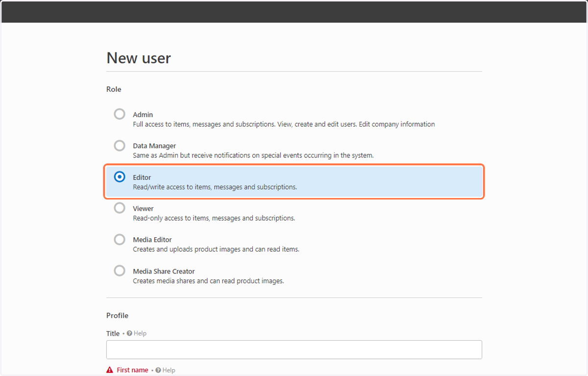Select the Editor radio button
The width and height of the screenshot is (588, 376).
(x=120, y=177)
